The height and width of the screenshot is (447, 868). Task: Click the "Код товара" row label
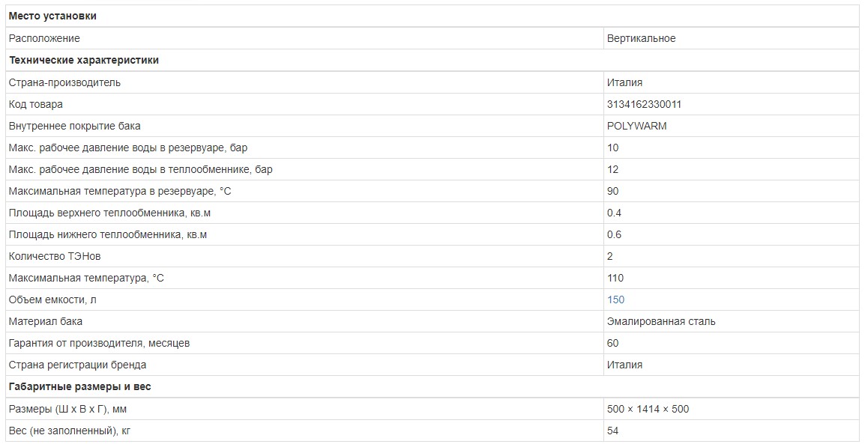(x=36, y=104)
